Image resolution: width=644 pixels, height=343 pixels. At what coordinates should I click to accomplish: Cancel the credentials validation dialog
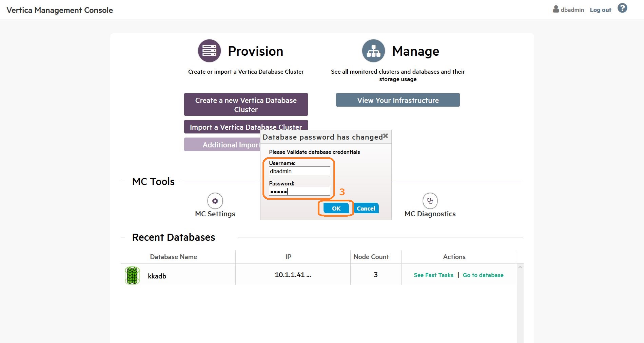[x=366, y=209]
